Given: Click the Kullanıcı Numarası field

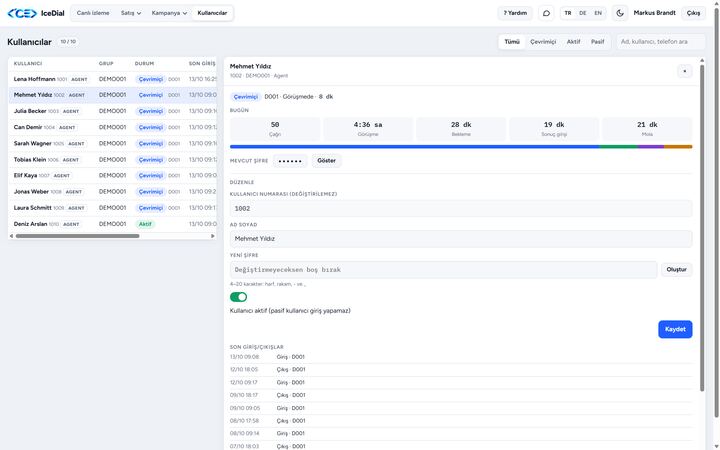Looking at the screenshot, I should click(x=461, y=208).
